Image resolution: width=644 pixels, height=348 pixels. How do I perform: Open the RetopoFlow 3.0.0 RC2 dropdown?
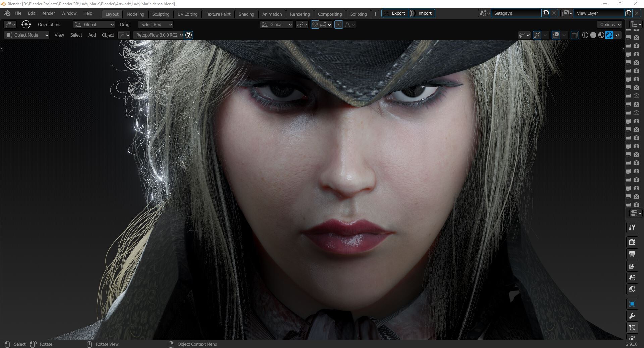pyautogui.click(x=159, y=35)
